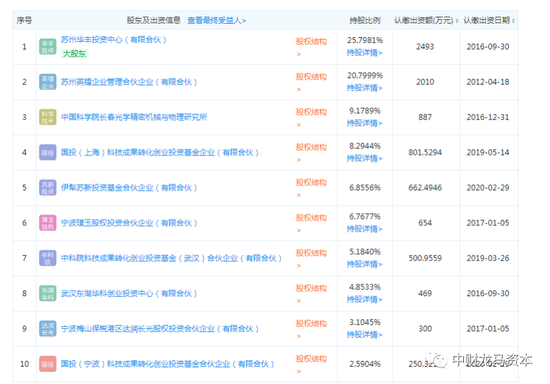Click the 国投(上海) company logo icon

pyautogui.click(x=48, y=153)
